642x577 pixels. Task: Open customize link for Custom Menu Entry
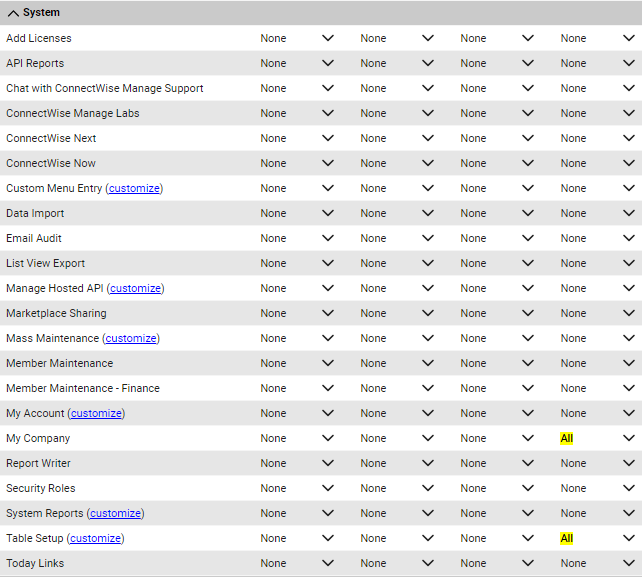pos(134,188)
